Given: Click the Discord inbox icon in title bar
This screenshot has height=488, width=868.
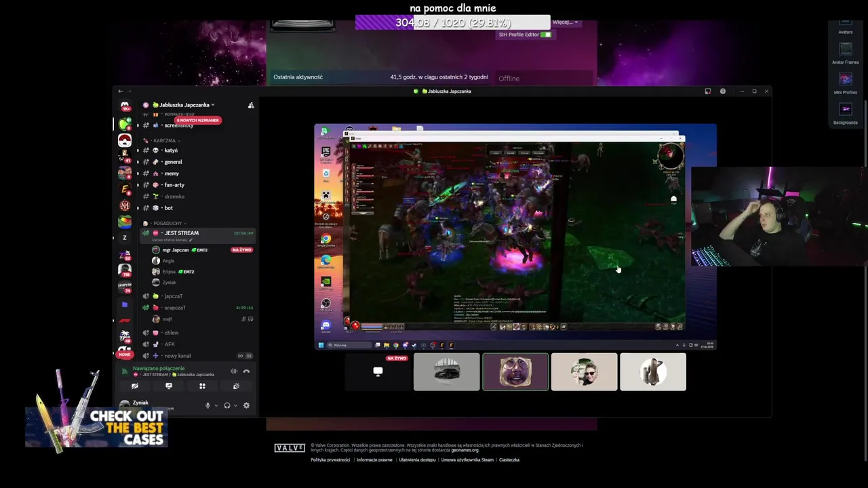Looking at the screenshot, I should (x=708, y=91).
